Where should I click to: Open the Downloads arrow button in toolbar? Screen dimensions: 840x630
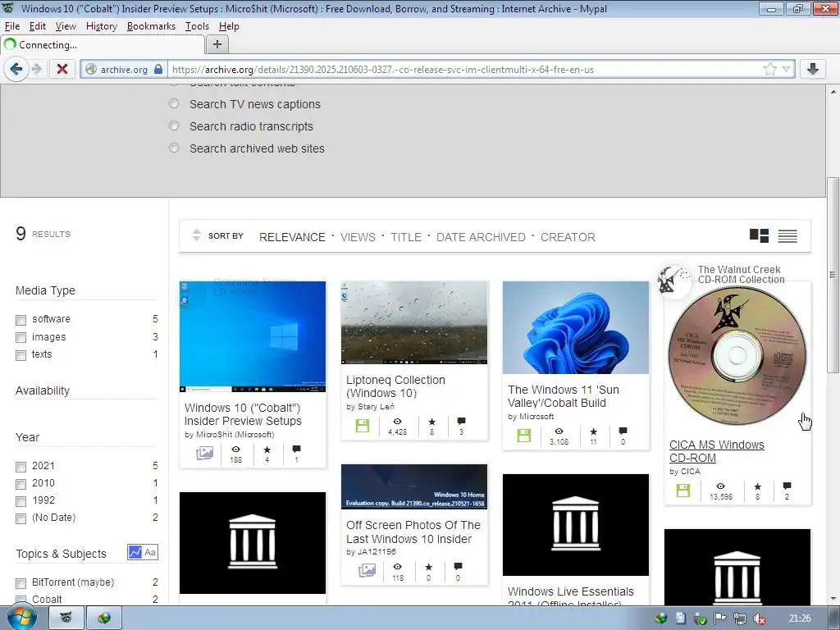pyautogui.click(x=813, y=69)
